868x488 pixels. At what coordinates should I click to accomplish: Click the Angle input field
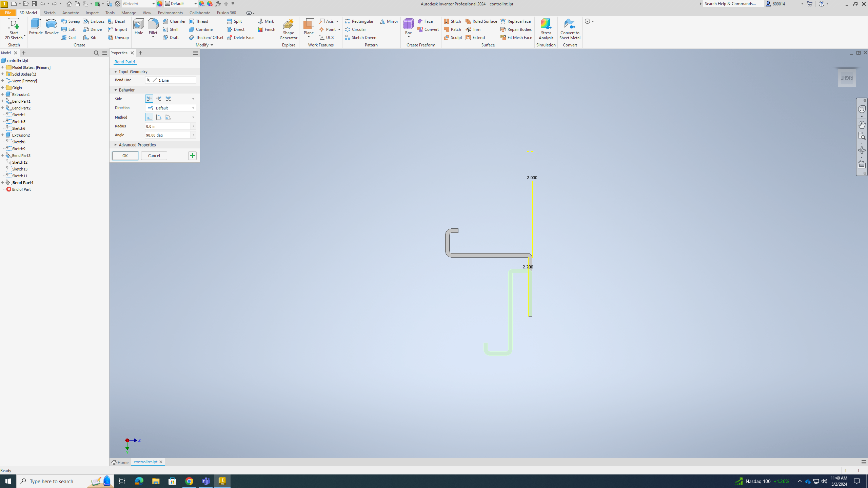pos(168,135)
